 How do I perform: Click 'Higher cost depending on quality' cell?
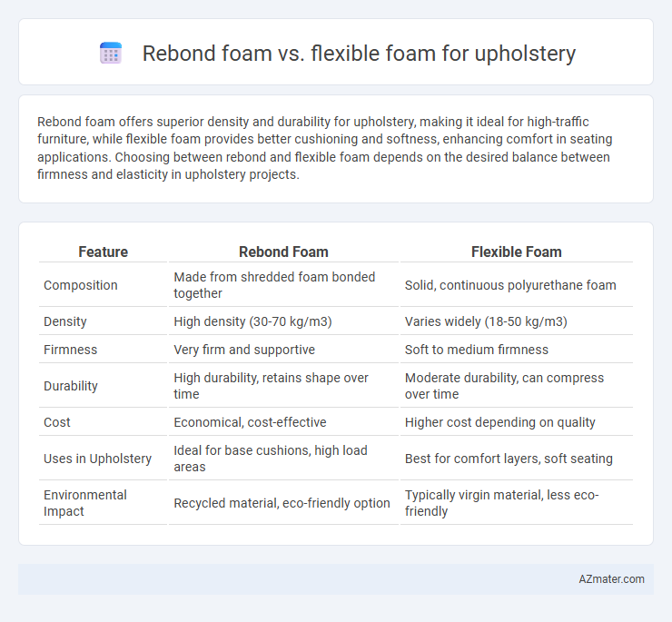click(516, 422)
